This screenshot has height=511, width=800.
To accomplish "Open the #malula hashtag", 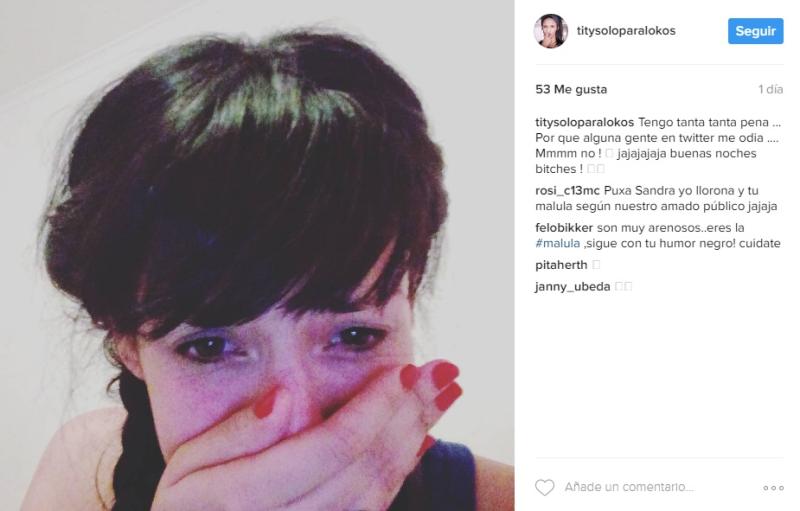I will (x=558, y=243).
